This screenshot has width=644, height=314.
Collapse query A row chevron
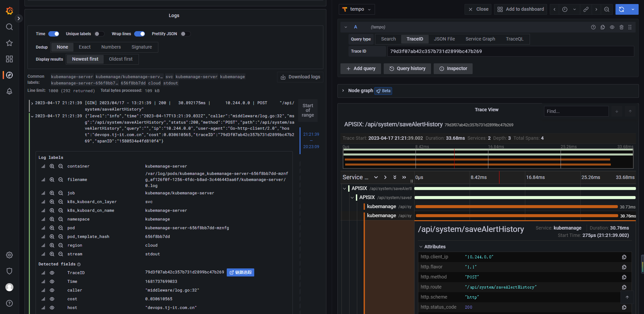tap(346, 27)
